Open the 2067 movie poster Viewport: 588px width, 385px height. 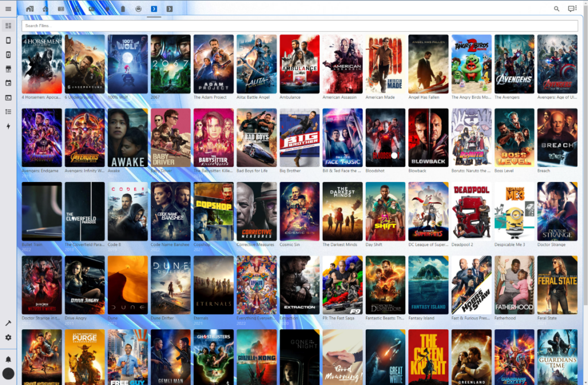point(171,64)
